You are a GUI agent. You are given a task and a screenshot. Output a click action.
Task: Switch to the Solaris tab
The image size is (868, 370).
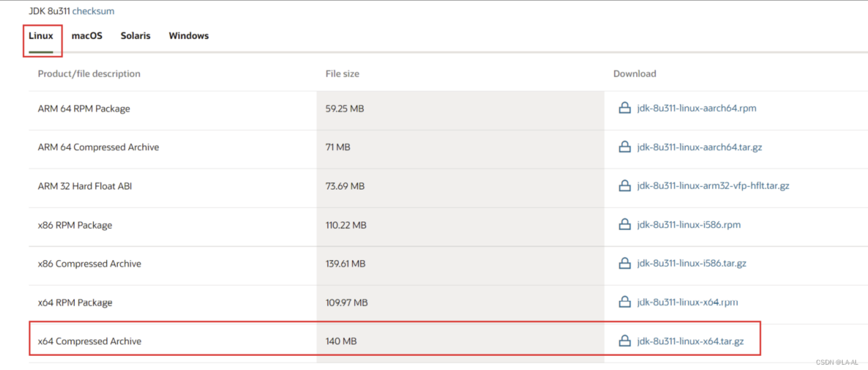[135, 36]
